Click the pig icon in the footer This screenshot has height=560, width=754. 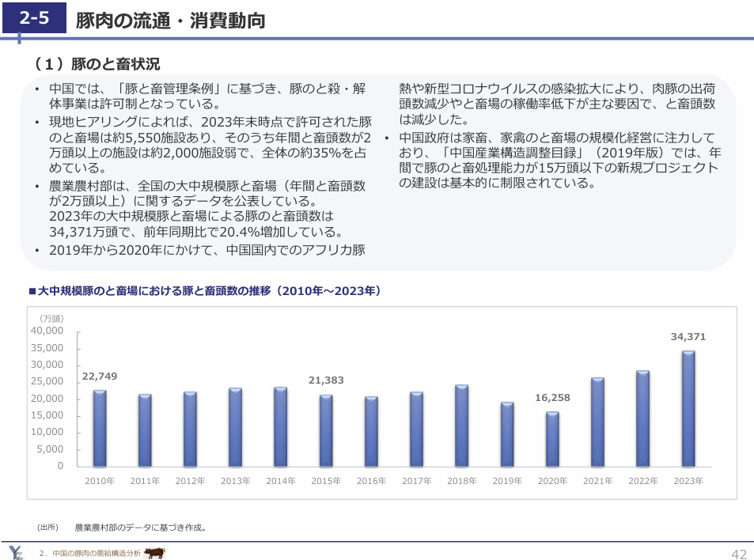[154, 553]
